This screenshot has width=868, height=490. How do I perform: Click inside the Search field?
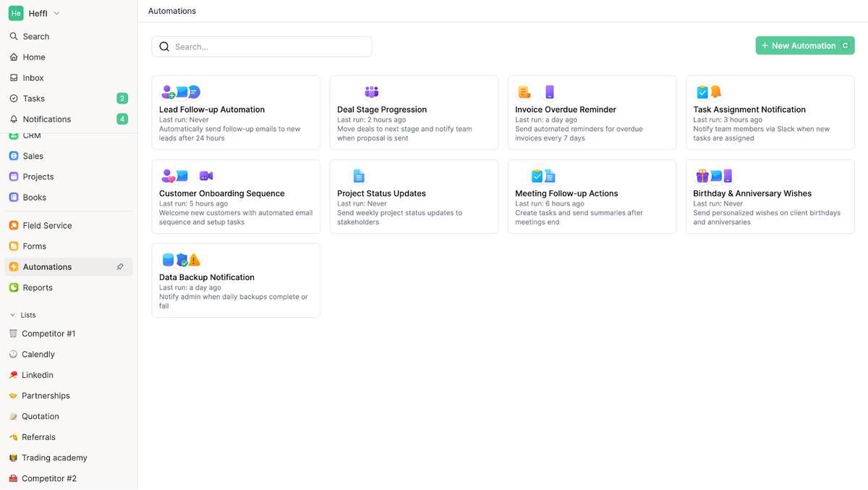(x=262, y=46)
